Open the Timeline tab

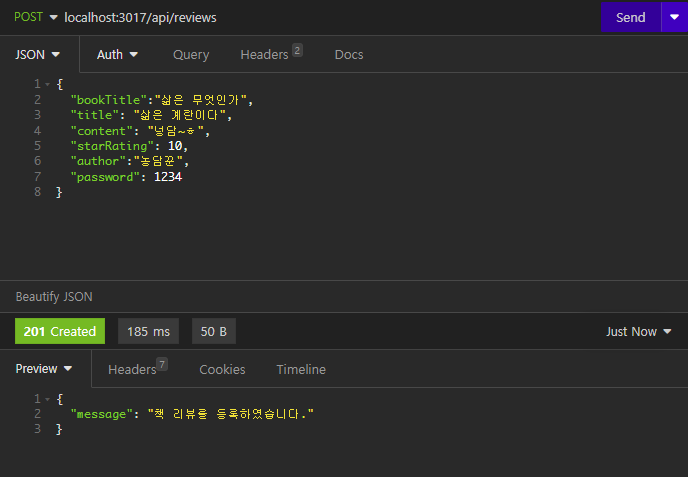(301, 369)
